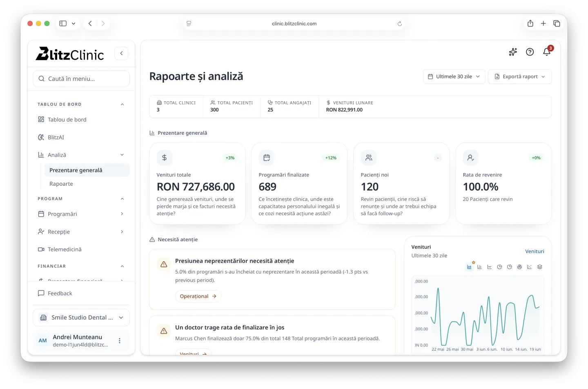This screenshot has width=588, height=389.
Task: Open BlitzAI in the sidebar
Action: [81, 137]
